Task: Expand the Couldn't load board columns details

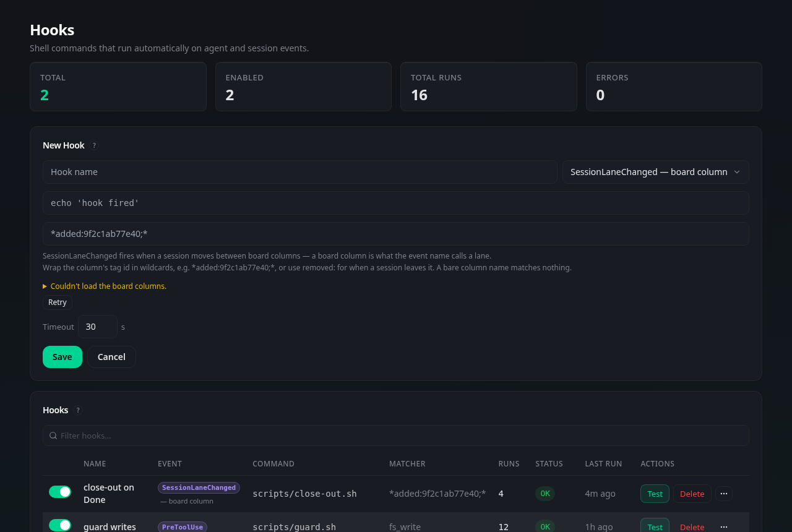Action: (105, 286)
